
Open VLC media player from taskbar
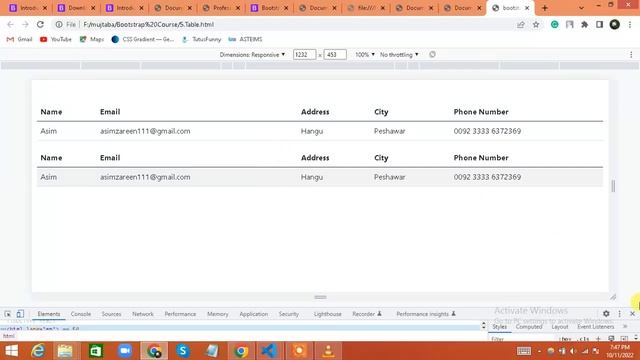pos(328,351)
